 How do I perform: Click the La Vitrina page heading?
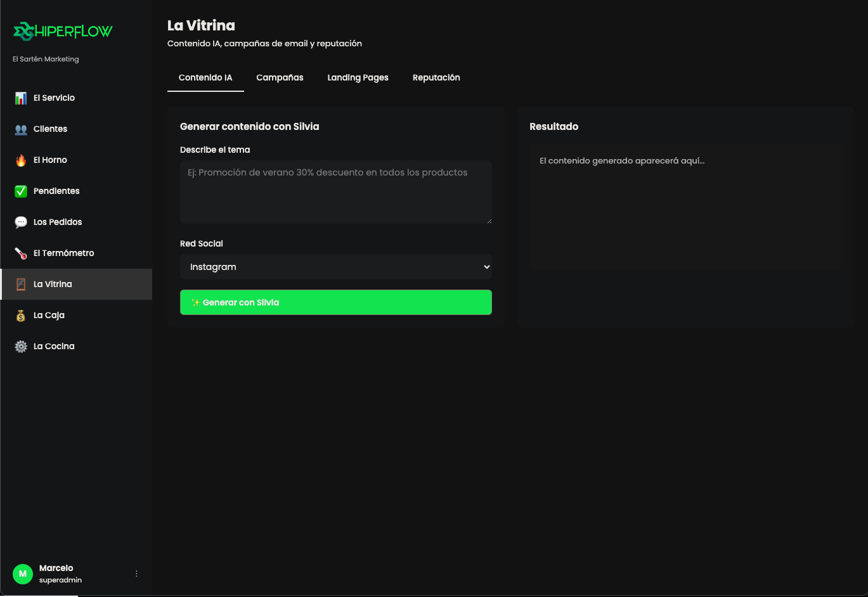tap(201, 25)
